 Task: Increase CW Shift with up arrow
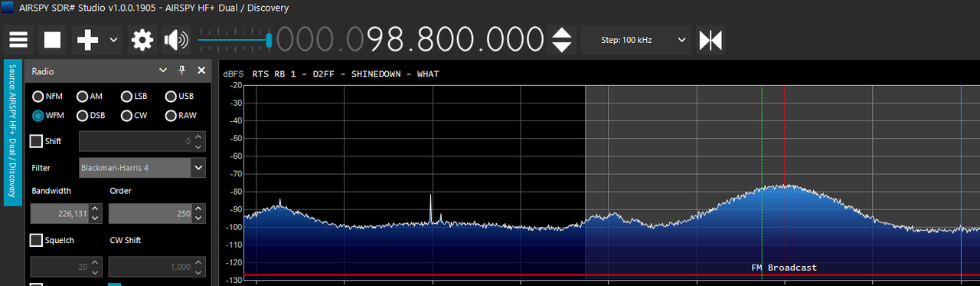(199, 262)
